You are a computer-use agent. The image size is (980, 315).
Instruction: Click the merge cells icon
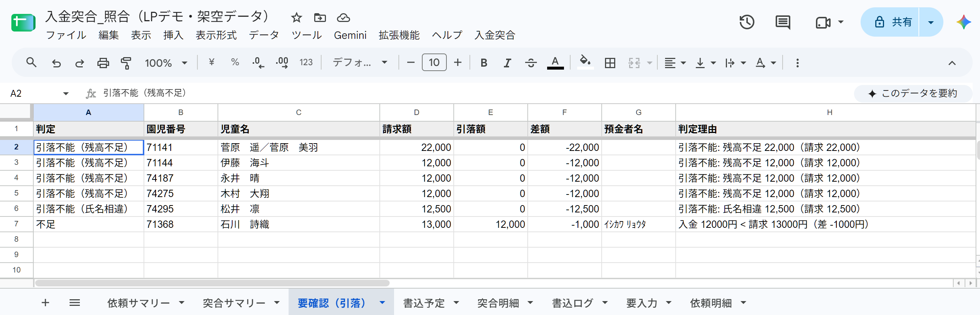pyautogui.click(x=634, y=63)
